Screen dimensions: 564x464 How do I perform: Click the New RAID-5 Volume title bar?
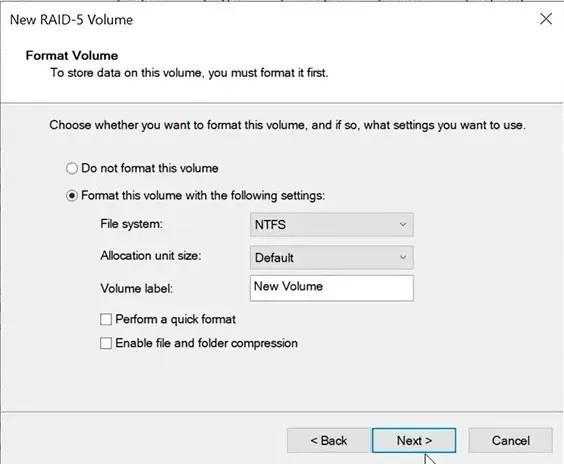252,19
